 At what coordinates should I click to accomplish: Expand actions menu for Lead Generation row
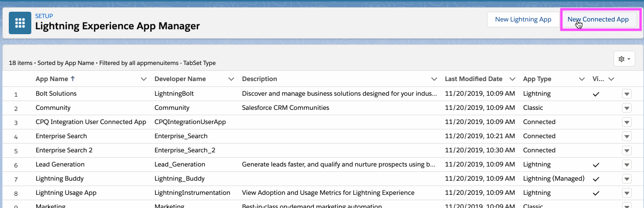tap(626, 165)
